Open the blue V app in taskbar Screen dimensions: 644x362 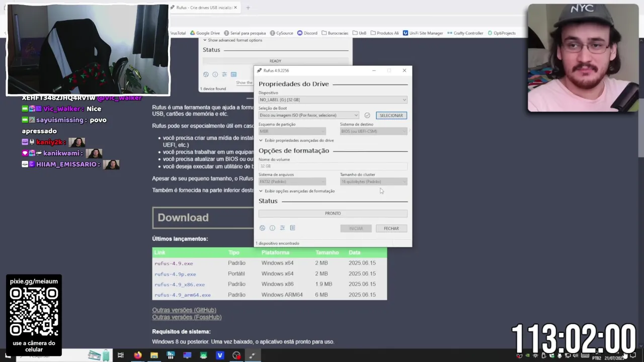pyautogui.click(x=220, y=355)
